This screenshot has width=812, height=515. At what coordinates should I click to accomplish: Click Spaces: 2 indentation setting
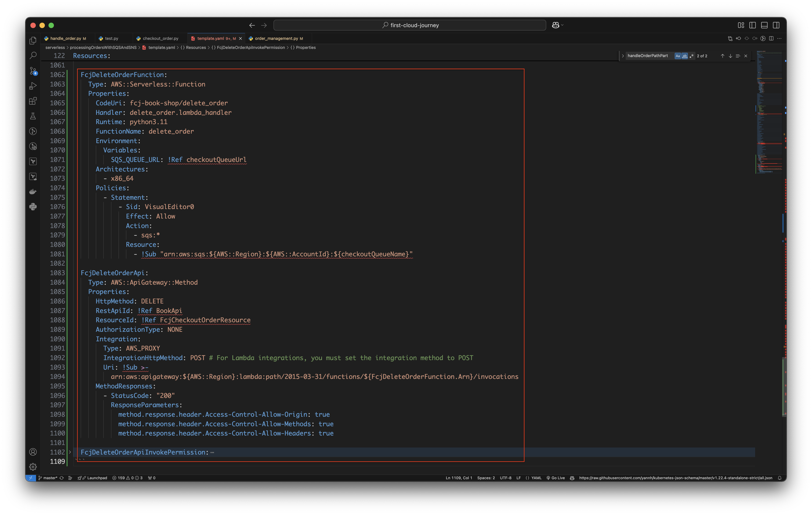[486, 478]
